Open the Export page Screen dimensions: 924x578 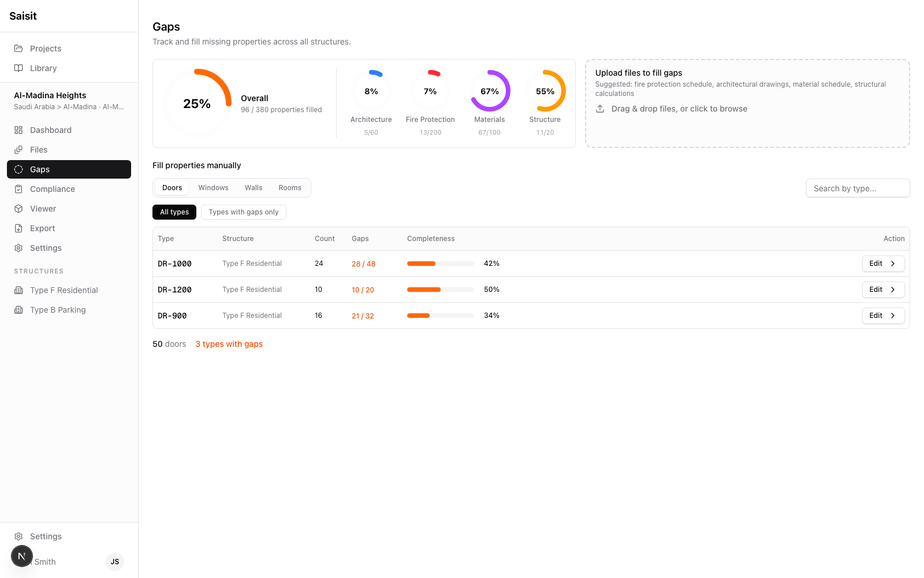point(69,228)
